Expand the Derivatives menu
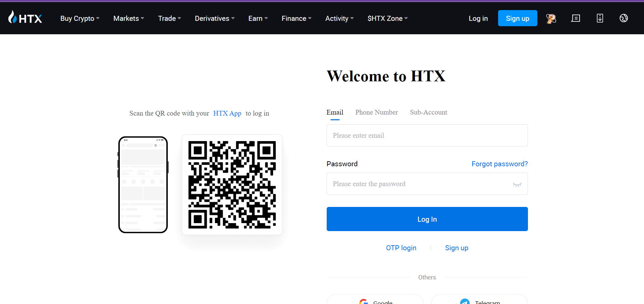Screen dimensions: 644x304 pyautogui.click(x=215, y=18)
